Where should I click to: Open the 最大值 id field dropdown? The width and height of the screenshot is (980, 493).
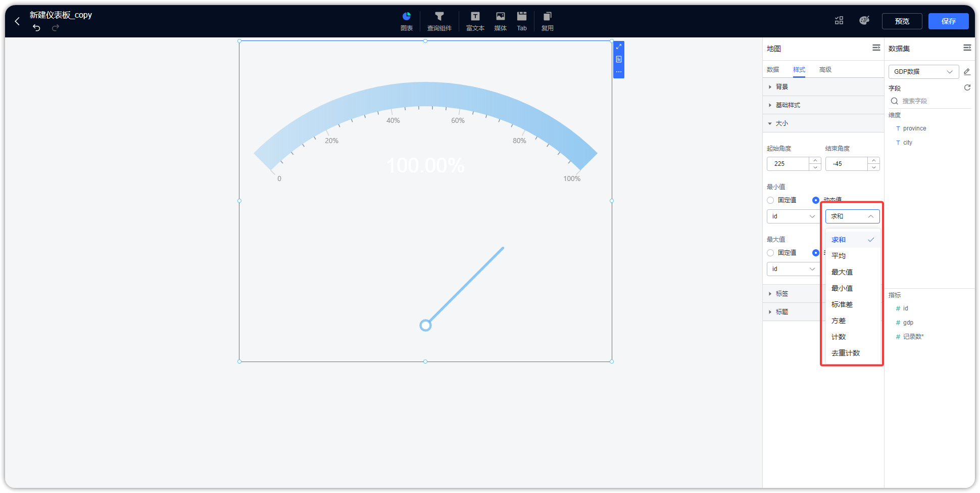coord(794,269)
